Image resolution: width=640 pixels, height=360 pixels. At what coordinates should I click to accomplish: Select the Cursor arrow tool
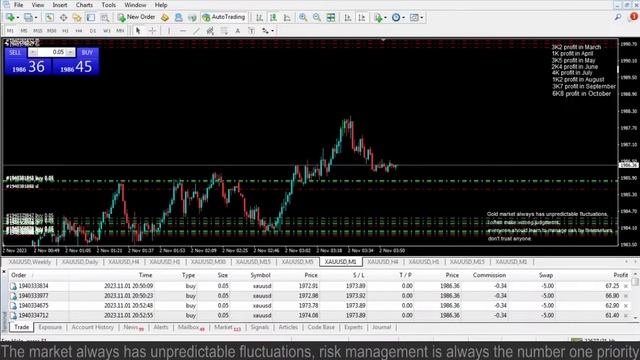click(x=138, y=31)
